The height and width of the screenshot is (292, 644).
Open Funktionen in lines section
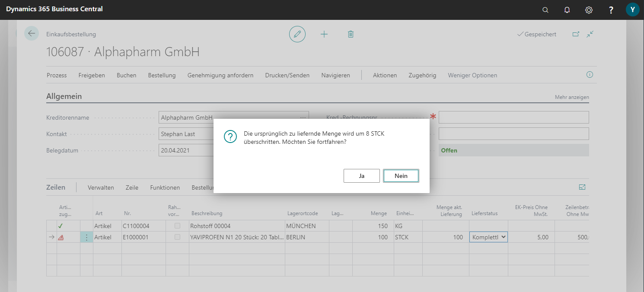(x=165, y=187)
